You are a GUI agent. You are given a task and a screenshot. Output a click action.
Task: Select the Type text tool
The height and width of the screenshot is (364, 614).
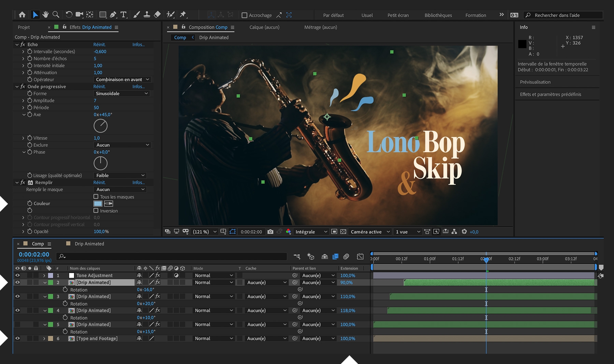tap(123, 15)
